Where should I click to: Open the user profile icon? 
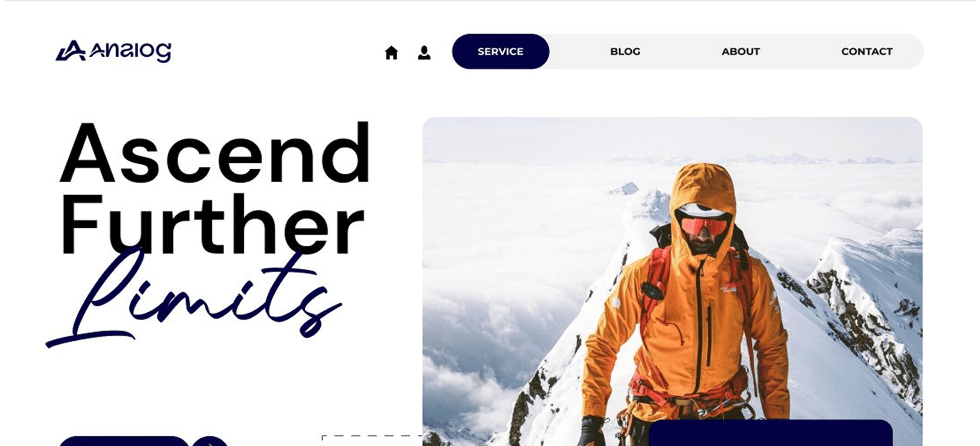424,52
